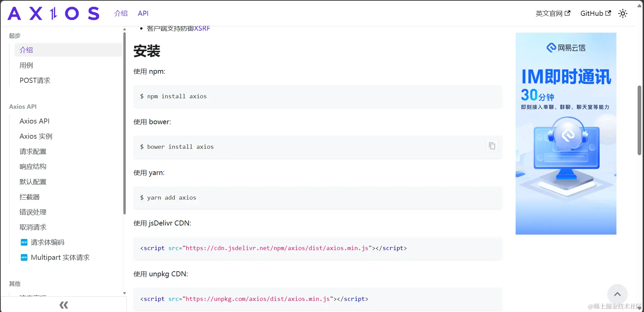Select 介绍 in the sidebar
This screenshot has width=644, height=312.
[68, 50]
